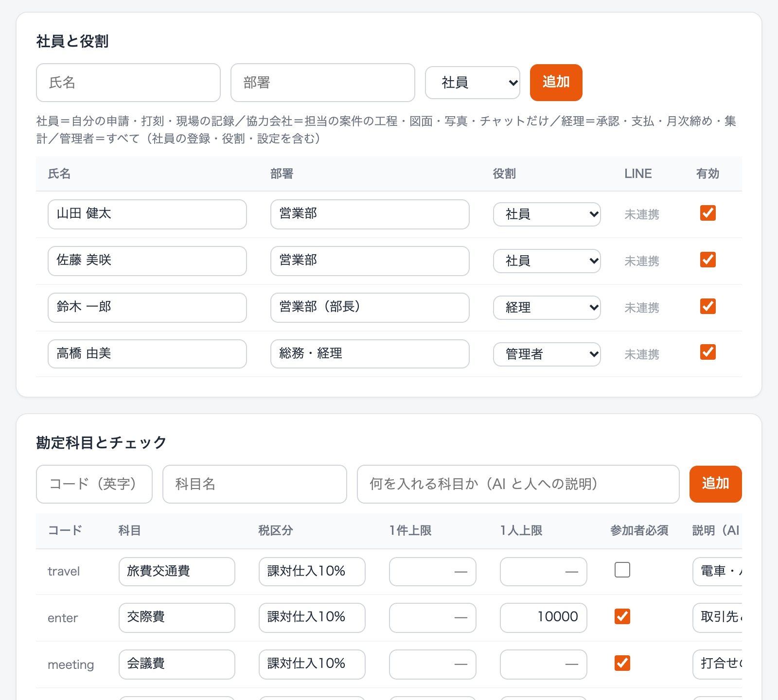Disable the 有効 checkbox for 鈴木 一郎

(708, 306)
